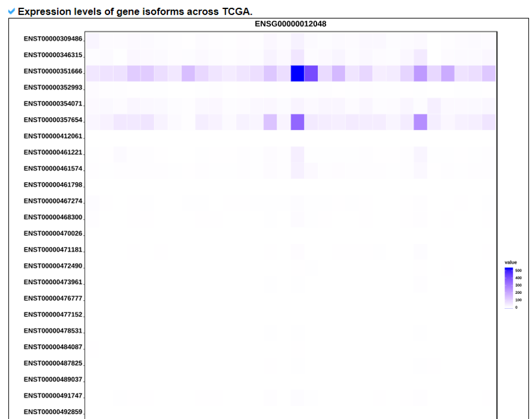Select the ENST00000357654 isoform label

(x=53, y=120)
